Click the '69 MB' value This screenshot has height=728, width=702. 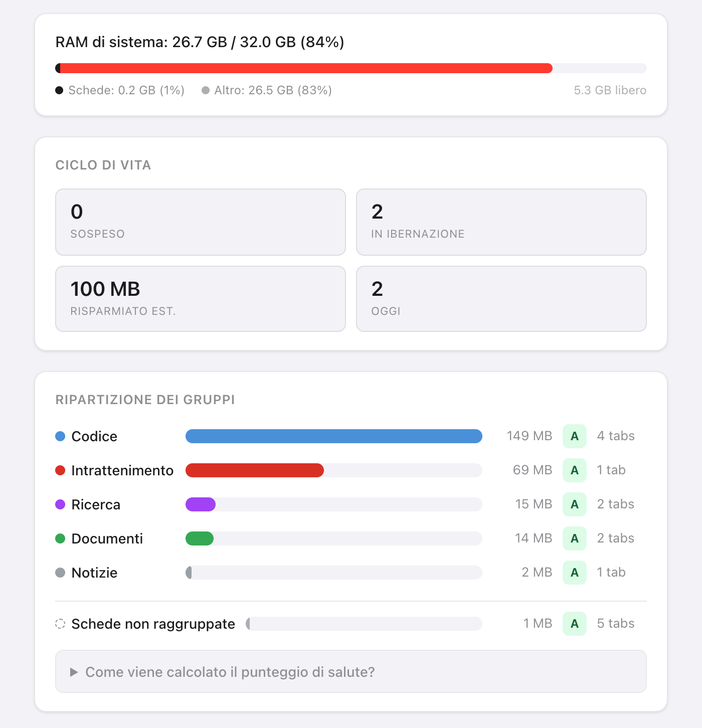coord(533,470)
